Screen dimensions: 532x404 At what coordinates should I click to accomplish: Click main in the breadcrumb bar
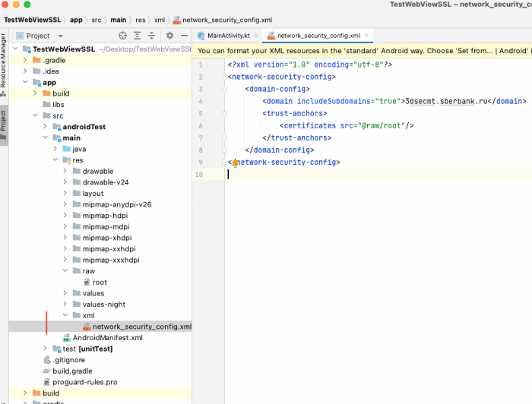pos(118,20)
